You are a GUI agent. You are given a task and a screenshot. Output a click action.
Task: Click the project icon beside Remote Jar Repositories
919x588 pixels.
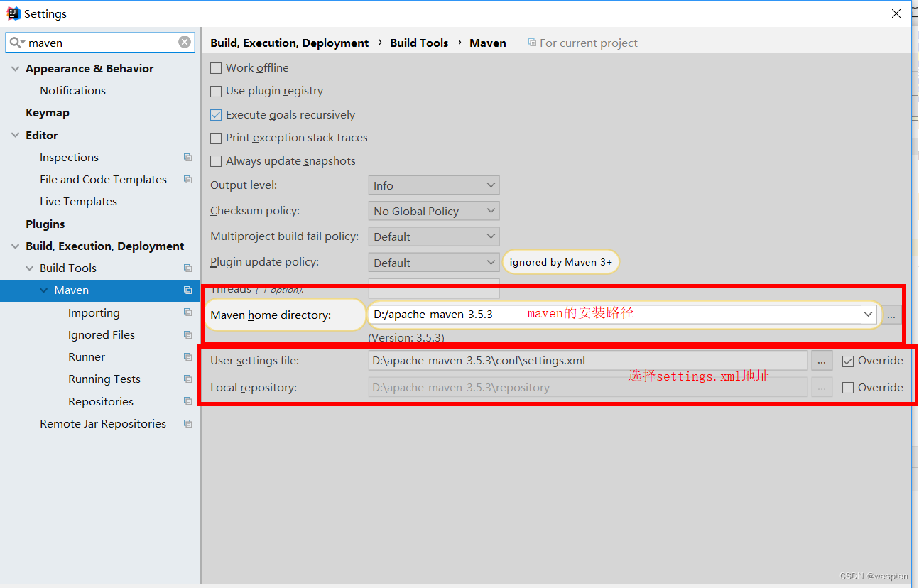(187, 424)
